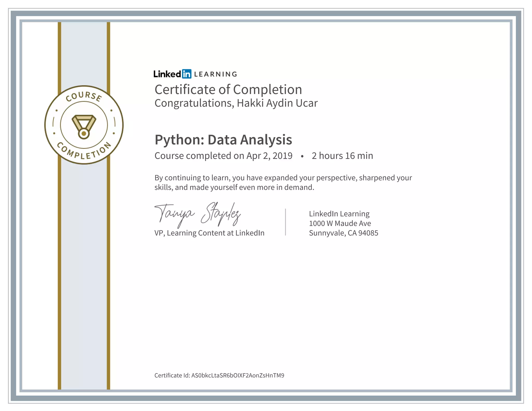Screen dimensions: 532x411
Task: Click the Certificate Id code text
Action: pyautogui.click(x=237, y=375)
